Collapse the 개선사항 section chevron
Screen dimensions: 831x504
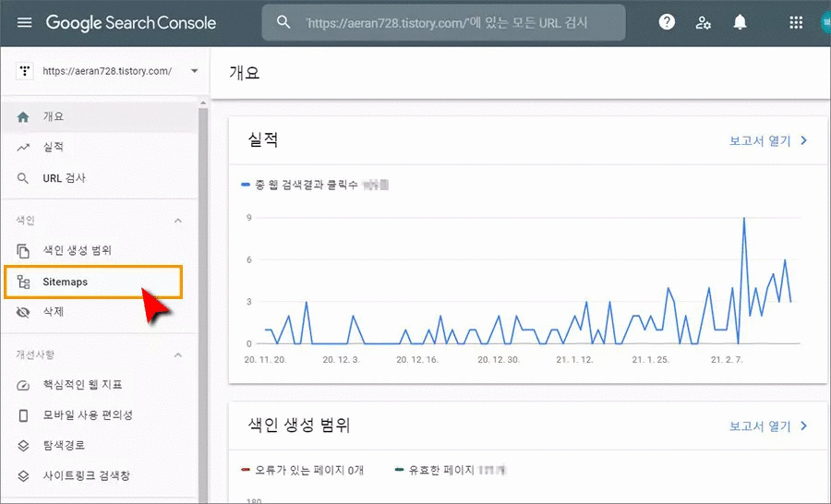point(178,355)
